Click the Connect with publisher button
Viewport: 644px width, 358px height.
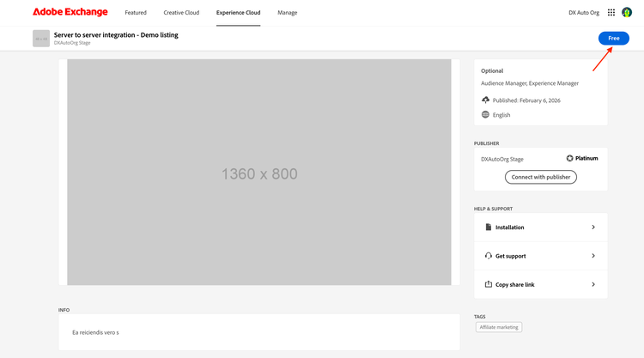point(540,177)
